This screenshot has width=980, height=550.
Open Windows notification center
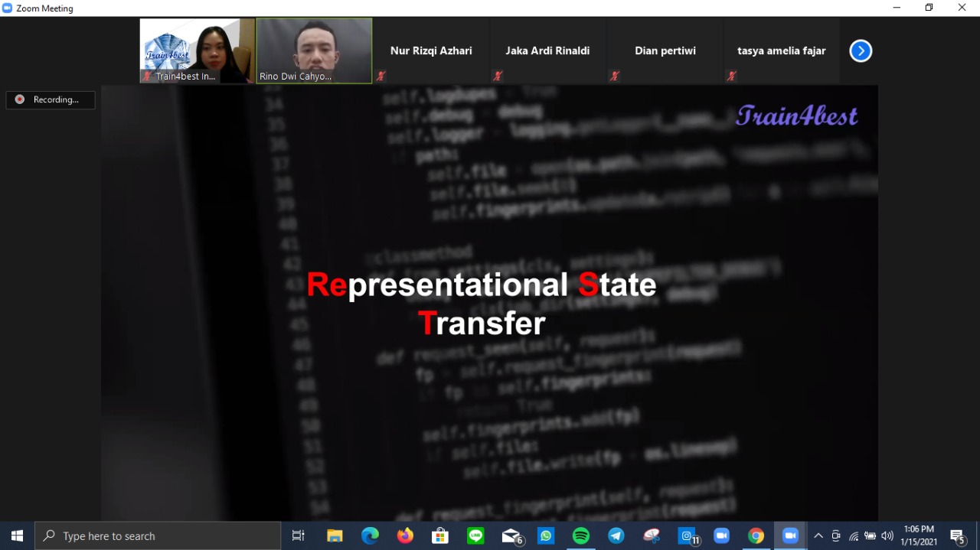tap(957, 536)
